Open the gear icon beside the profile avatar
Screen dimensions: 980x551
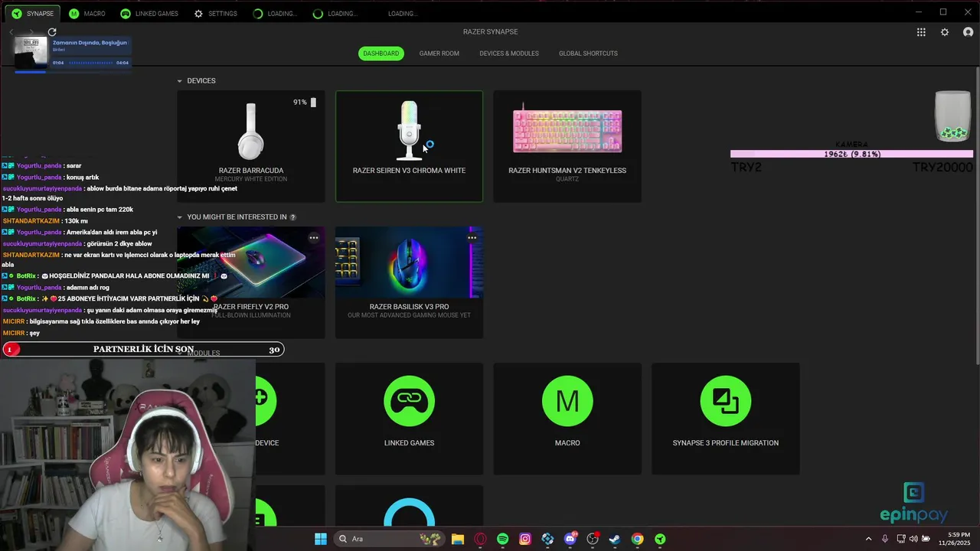945,32
